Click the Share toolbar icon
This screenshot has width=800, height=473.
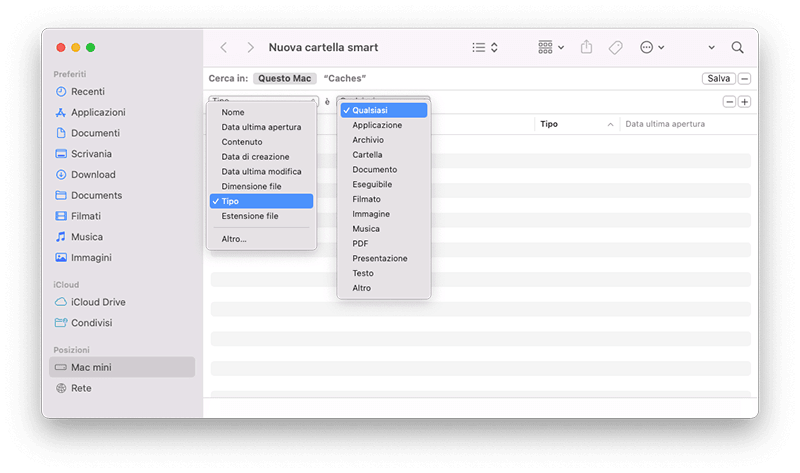pyautogui.click(x=587, y=48)
